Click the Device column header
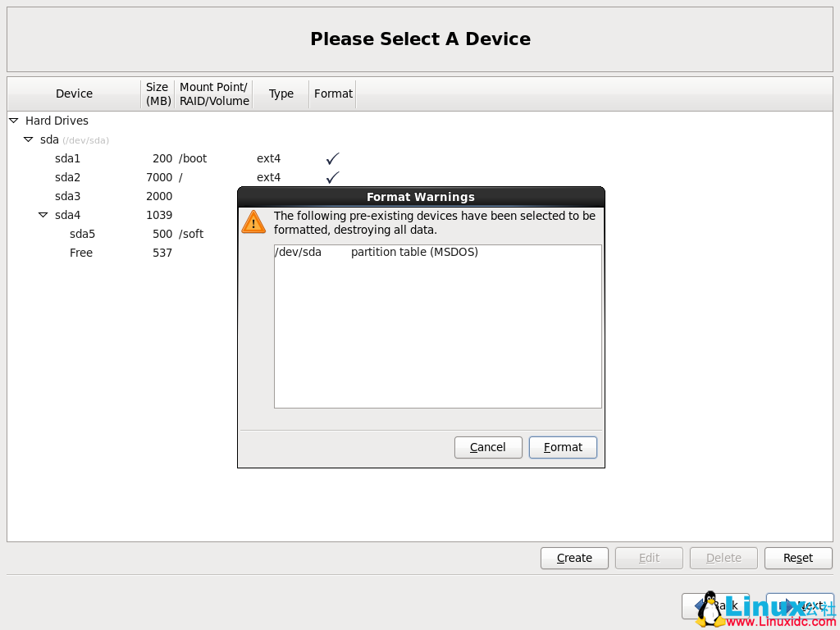 click(74, 94)
